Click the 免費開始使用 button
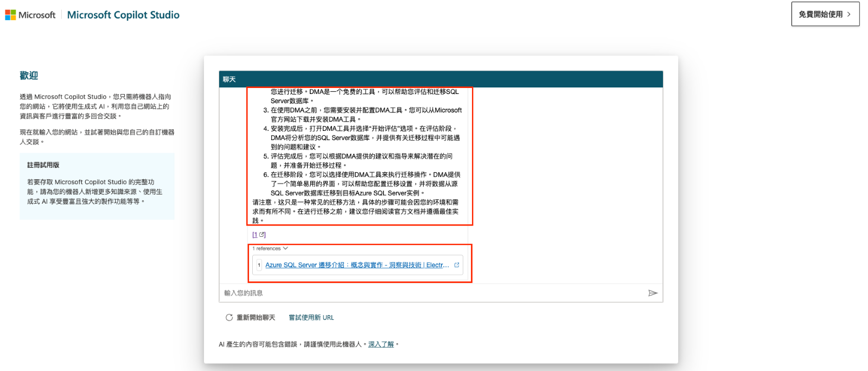This screenshot has height=371, width=868. click(x=825, y=14)
